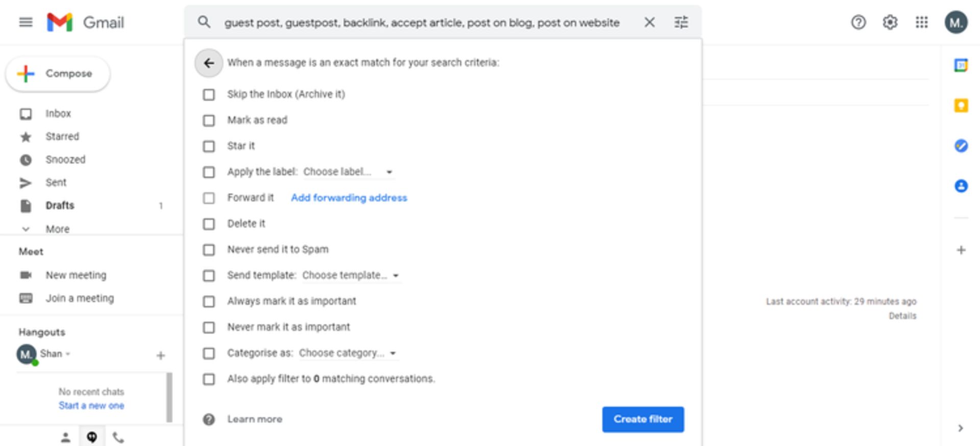Open the Choose label dropdown
The width and height of the screenshot is (980, 446).
tap(348, 172)
